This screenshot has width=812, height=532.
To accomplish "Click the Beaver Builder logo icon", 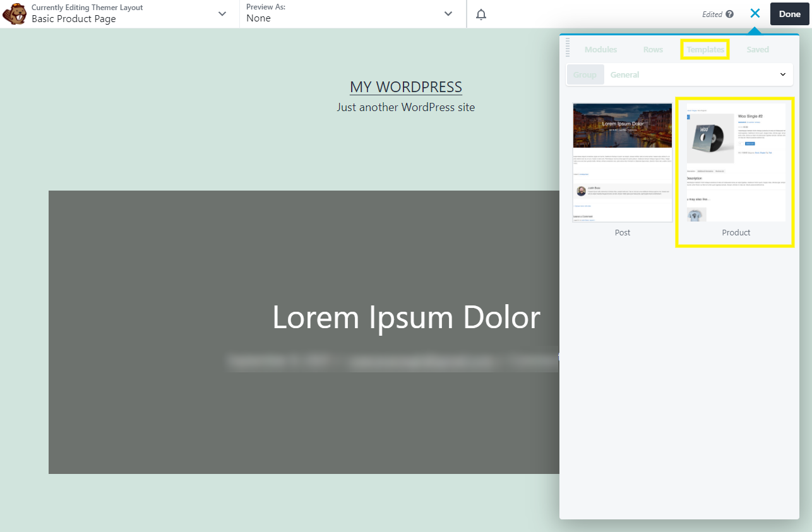I will [x=14, y=13].
